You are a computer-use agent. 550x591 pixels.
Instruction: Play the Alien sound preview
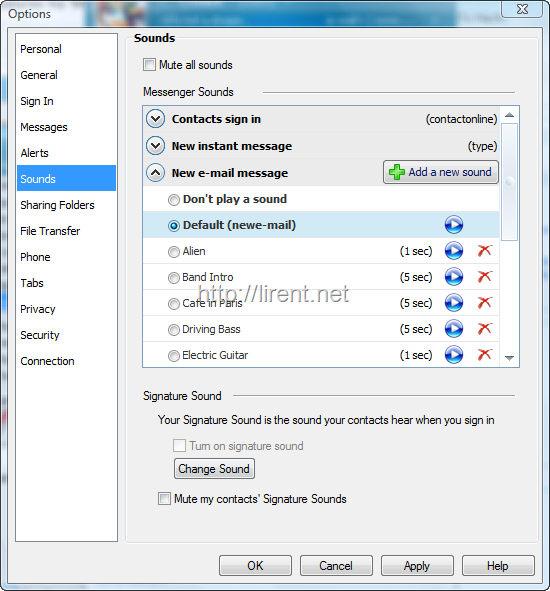click(x=453, y=251)
